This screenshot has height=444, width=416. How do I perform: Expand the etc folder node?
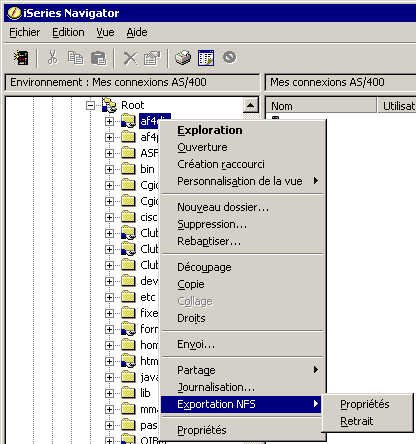point(109,297)
